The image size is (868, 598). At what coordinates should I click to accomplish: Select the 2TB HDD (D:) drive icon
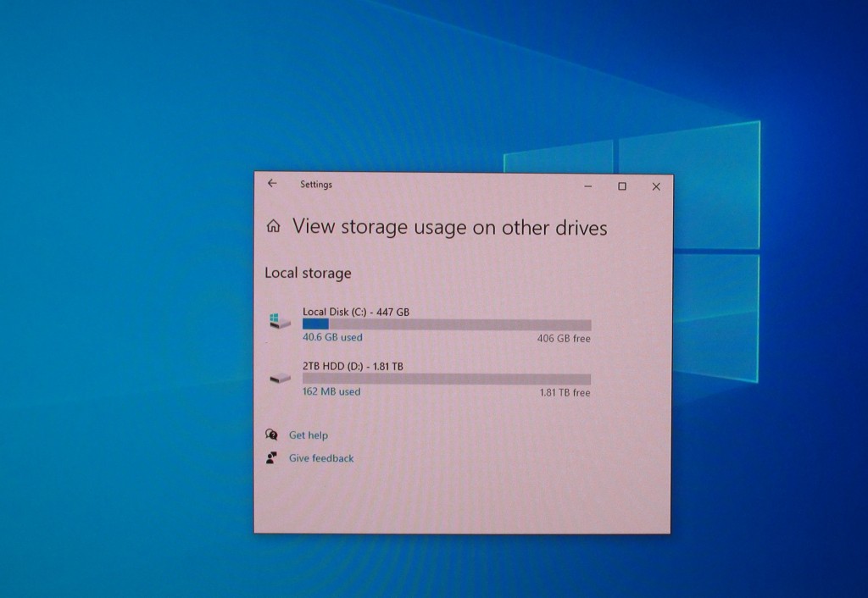(280, 379)
